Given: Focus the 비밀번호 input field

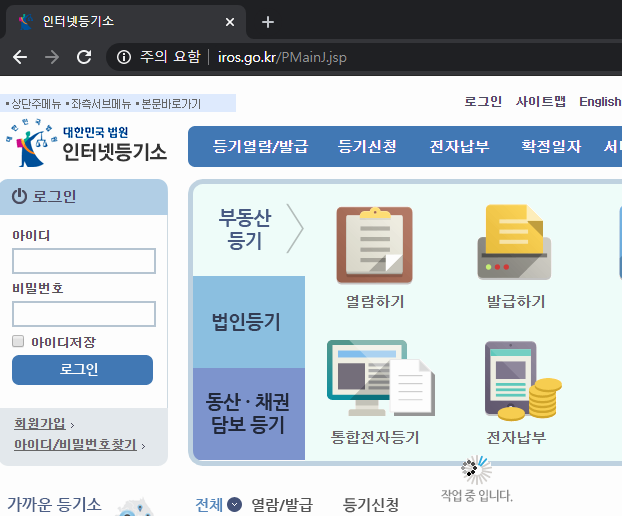Looking at the screenshot, I should coord(84,314).
